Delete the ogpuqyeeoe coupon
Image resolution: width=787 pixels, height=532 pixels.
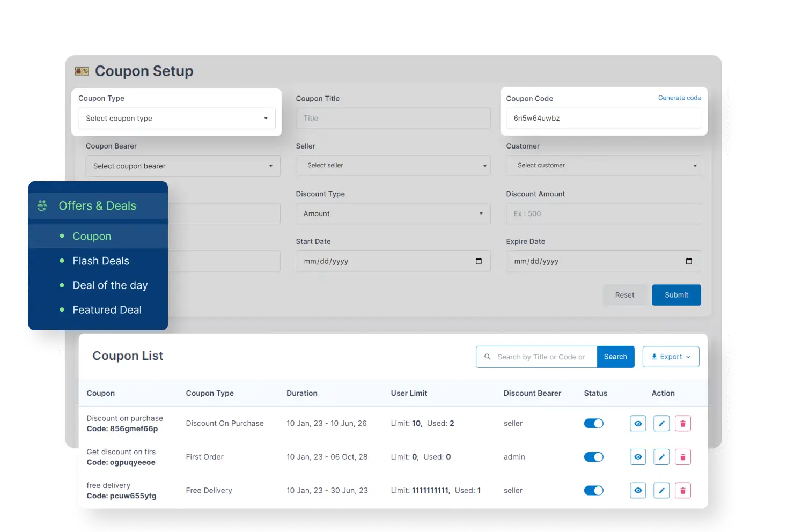[682, 457]
